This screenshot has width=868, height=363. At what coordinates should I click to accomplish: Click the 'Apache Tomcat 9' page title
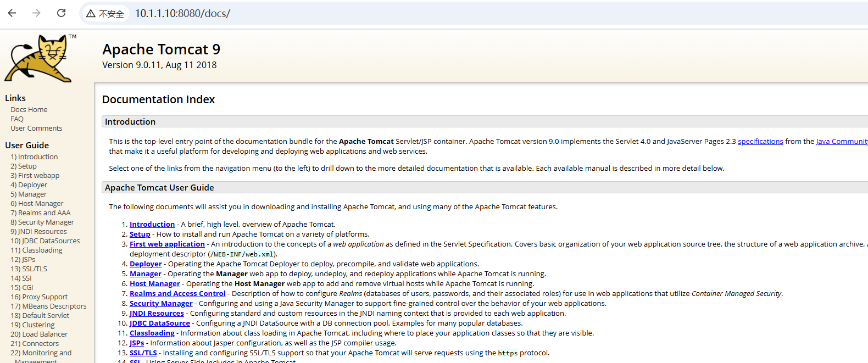161,49
